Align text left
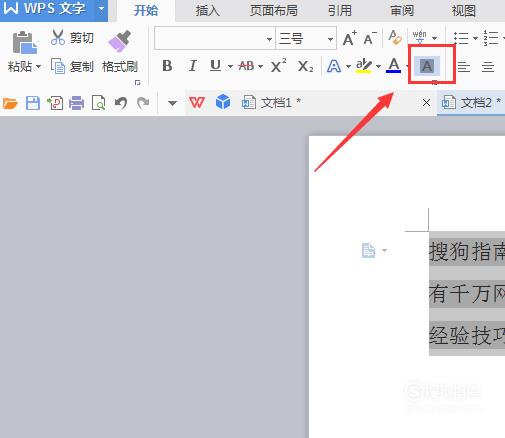505x438 pixels. [x=464, y=67]
